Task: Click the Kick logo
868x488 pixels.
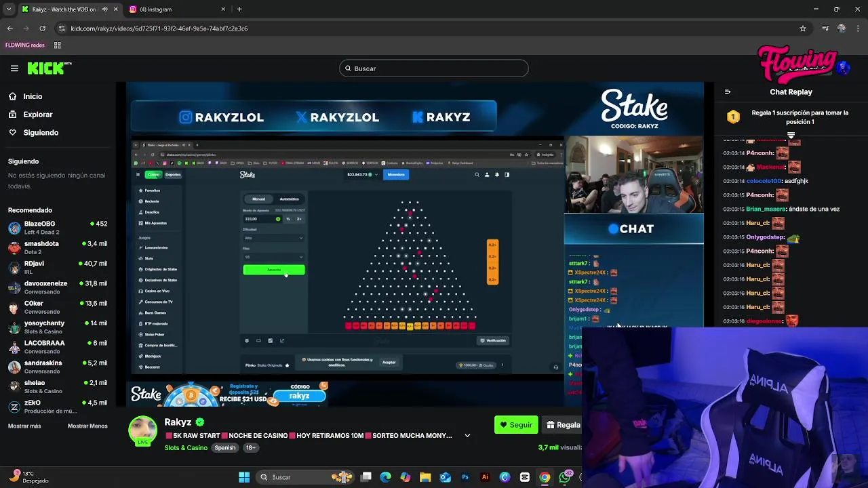Action: (49, 68)
